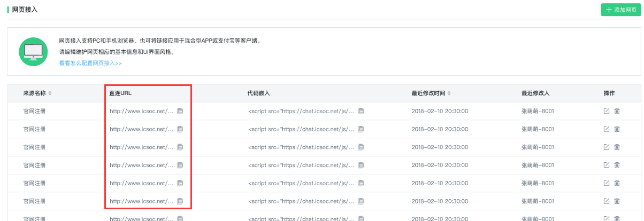This screenshot has width=644, height=221.
Task: Delete the second 官网注册 row
Action: pyautogui.click(x=617, y=129)
